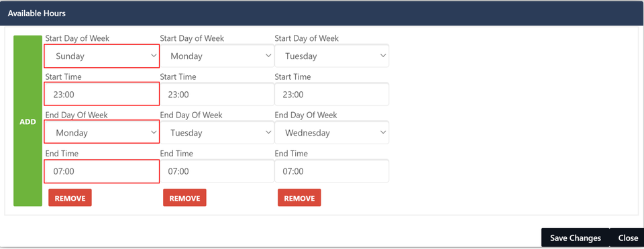Click the chevron arrow on Wednesday dropdown
Viewport: 644px width, 249px height.
pyautogui.click(x=383, y=132)
